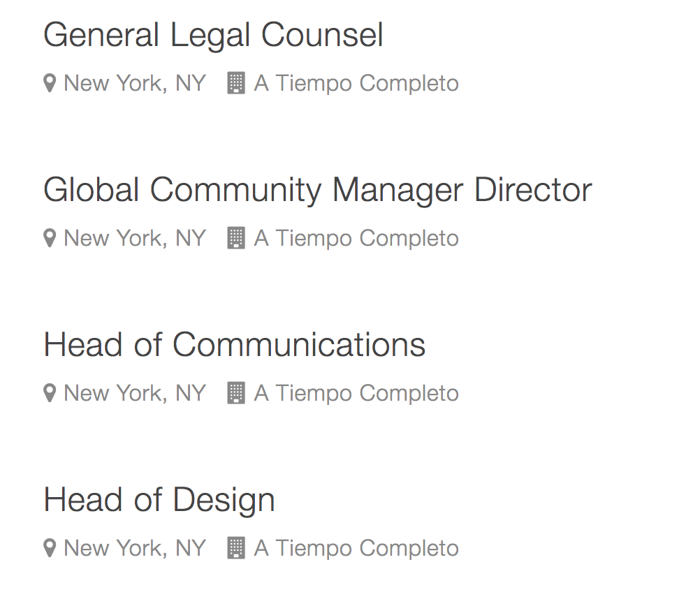Open the Global Community Manager Director listing
Screen dimensions: 700x606
pyautogui.click(x=317, y=190)
